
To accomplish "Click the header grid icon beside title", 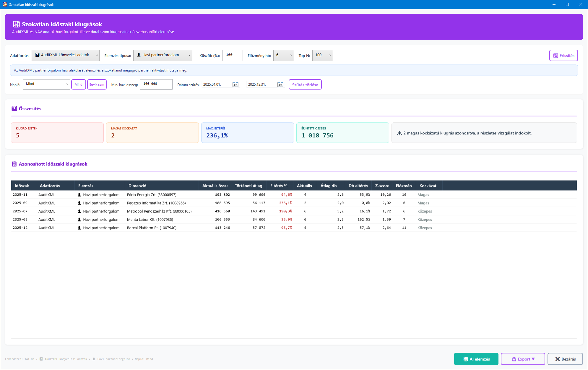I will pos(16,24).
